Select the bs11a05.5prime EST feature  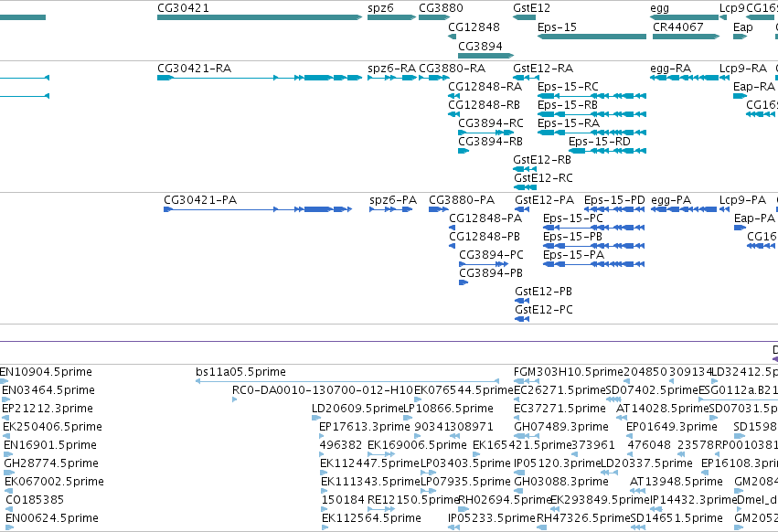click(347, 381)
